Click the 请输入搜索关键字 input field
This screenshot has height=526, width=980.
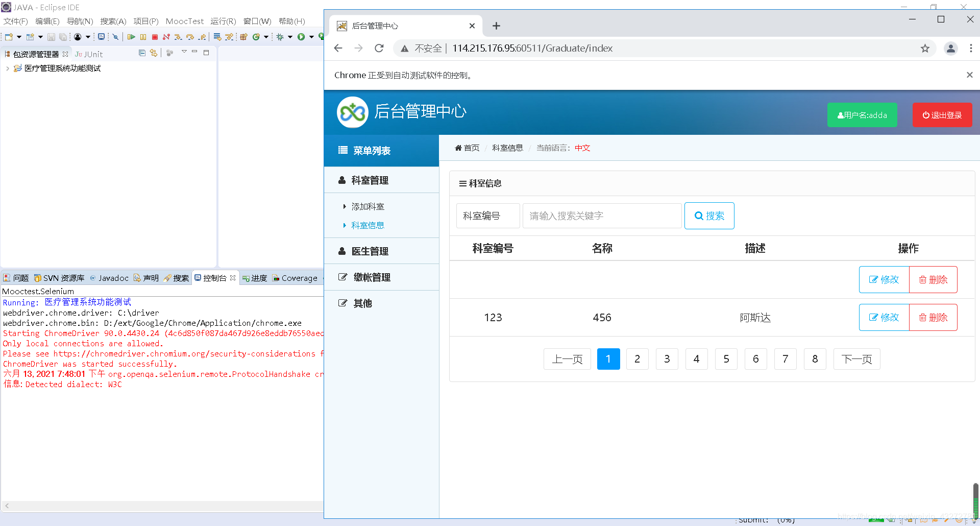(x=602, y=216)
